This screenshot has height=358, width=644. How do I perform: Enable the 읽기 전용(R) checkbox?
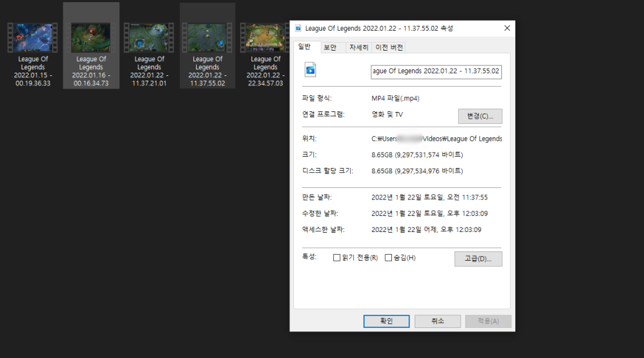tap(337, 258)
